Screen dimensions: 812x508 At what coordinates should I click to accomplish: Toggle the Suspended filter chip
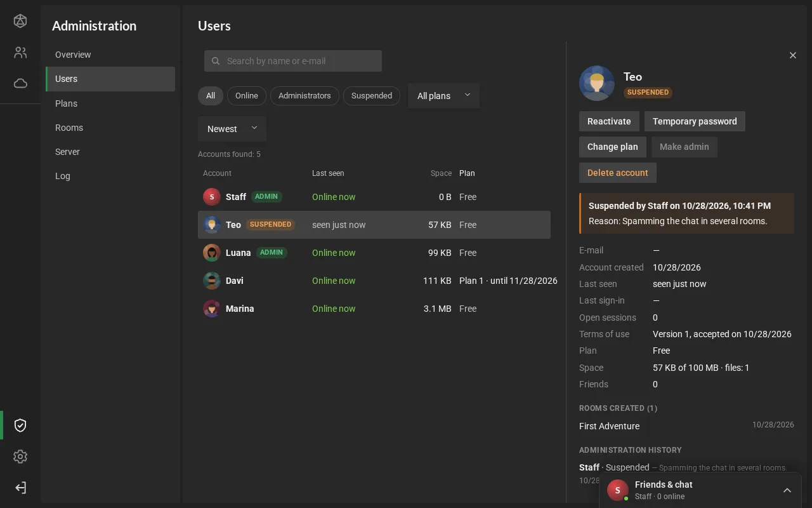(x=372, y=96)
